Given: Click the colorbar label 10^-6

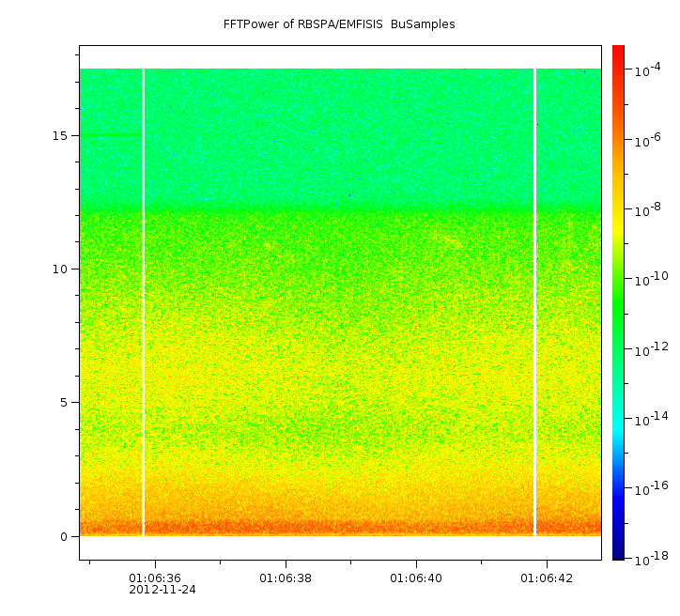Looking at the screenshot, I should pos(647,141).
